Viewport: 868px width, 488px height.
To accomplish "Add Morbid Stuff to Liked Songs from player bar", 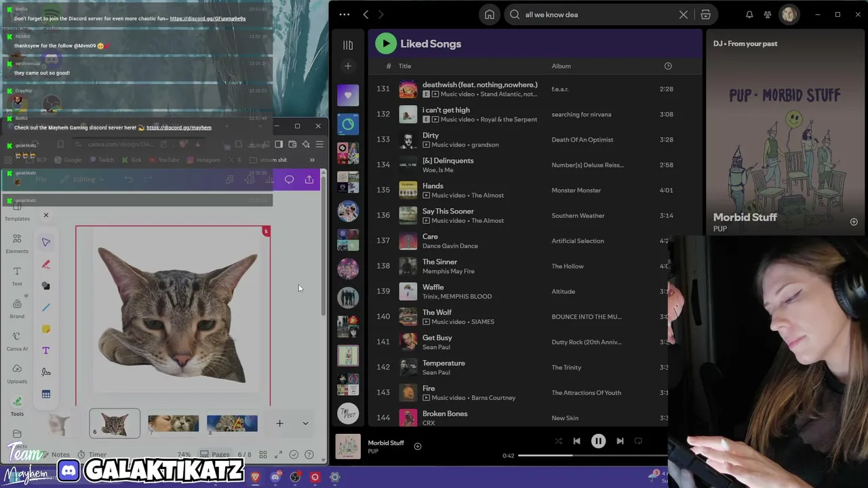I will [418, 446].
